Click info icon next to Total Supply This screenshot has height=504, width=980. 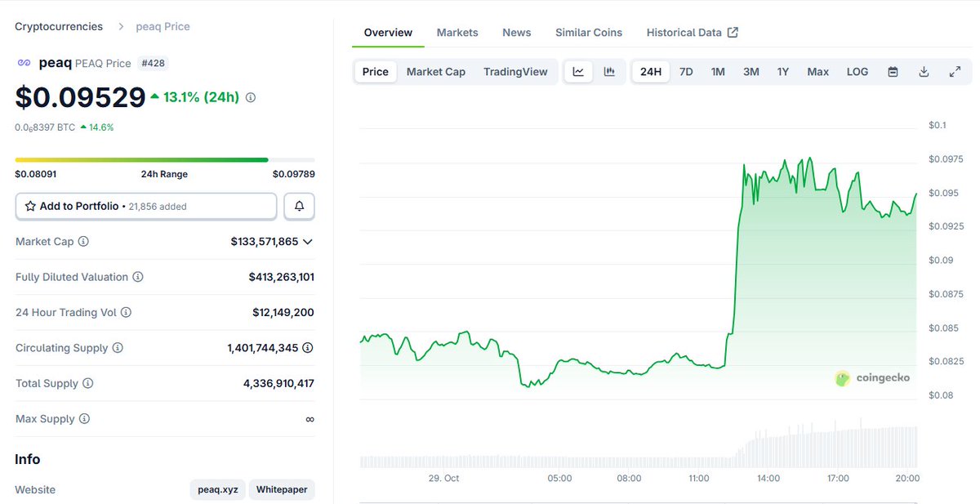pos(88,384)
